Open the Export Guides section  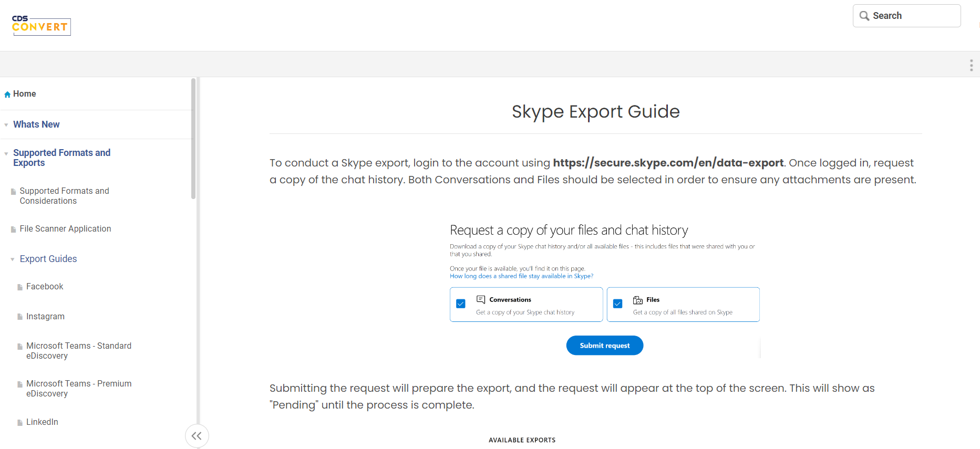[48, 259]
